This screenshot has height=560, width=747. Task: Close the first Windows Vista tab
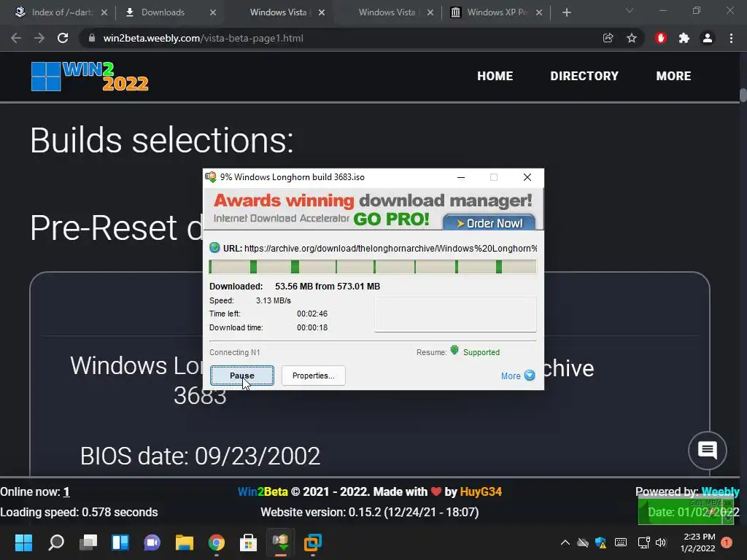(322, 12)
